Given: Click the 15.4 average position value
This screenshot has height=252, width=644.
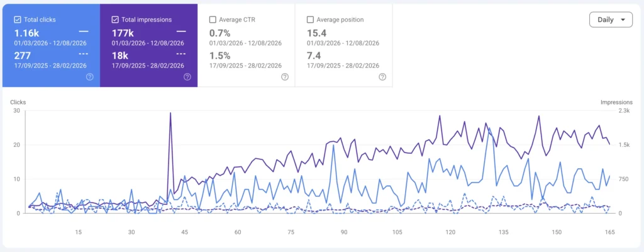Looking at the screenshot, I should (x=316, y=33).
